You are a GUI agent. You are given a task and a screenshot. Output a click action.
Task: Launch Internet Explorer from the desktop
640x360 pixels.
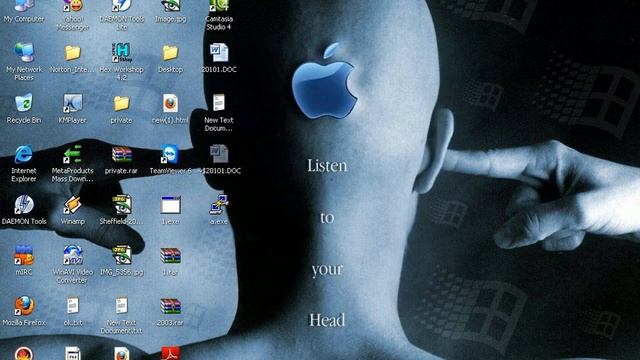click(24, 154)
